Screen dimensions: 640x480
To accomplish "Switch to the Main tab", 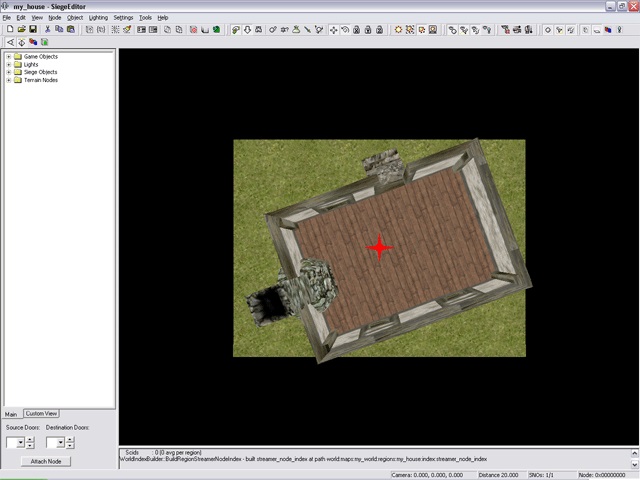I will (12, 413).
